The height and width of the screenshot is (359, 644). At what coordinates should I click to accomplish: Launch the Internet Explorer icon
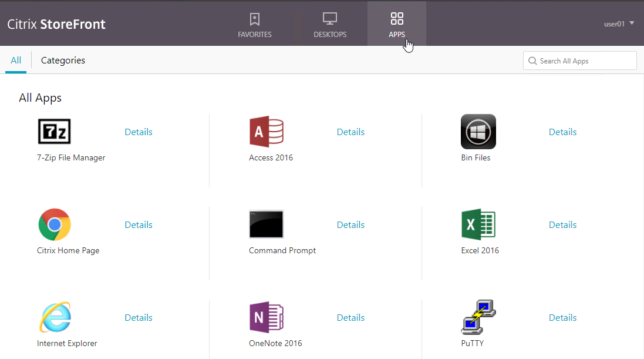(55, 317)
